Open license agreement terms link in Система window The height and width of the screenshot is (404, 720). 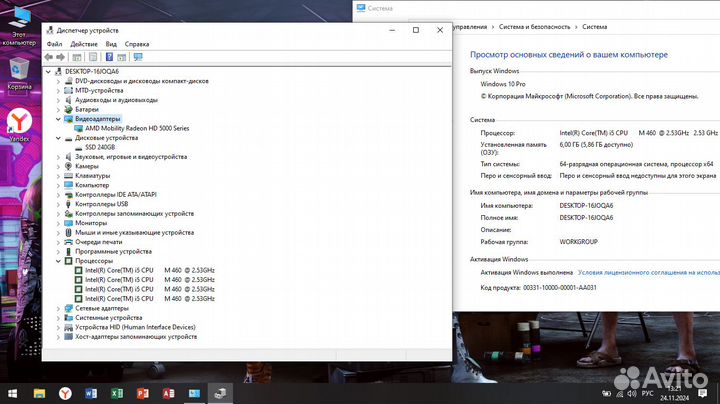(648, 273)
